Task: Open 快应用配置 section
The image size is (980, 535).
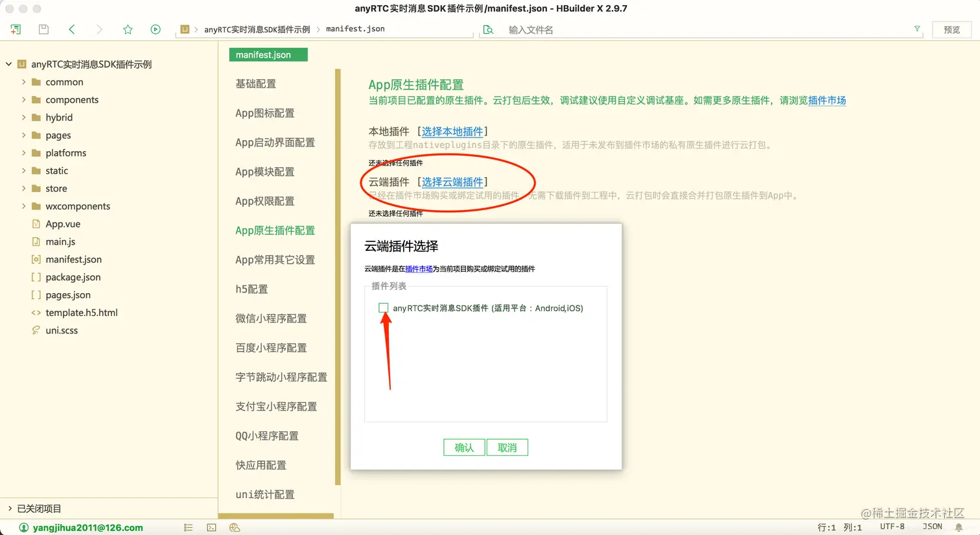Action: [x=261, y=465]
